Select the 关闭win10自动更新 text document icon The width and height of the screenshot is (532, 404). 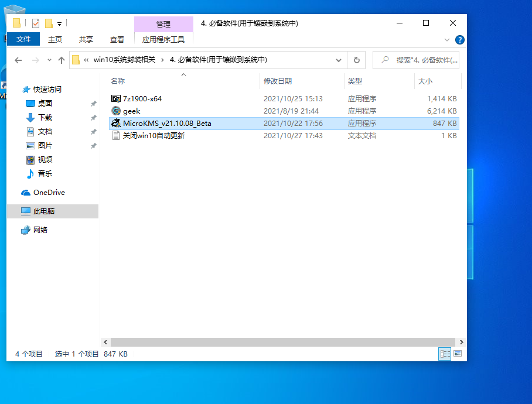click(x=116, y=135)
